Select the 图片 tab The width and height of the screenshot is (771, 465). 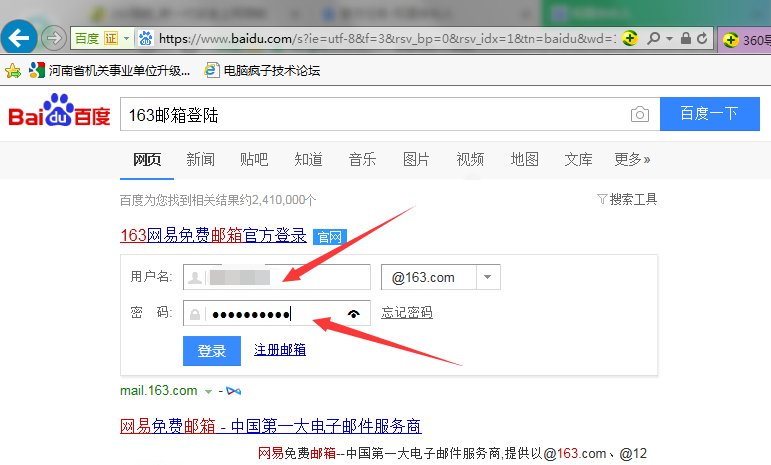416,159
